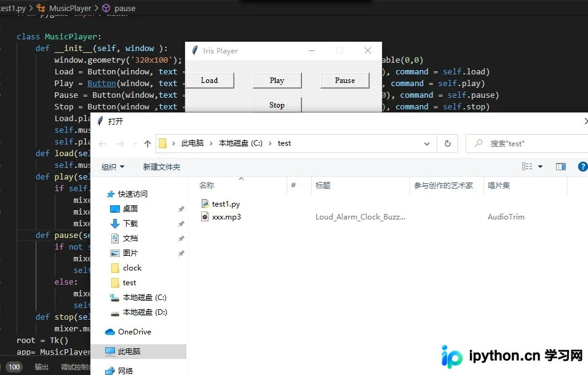Click the test segment in the address breadcrumb
588x375 pixels.
284,143
